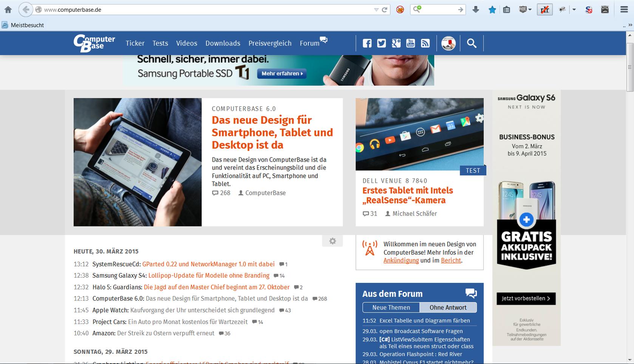Open the Videos menu item
634x364 pixels.
point(187,43)
